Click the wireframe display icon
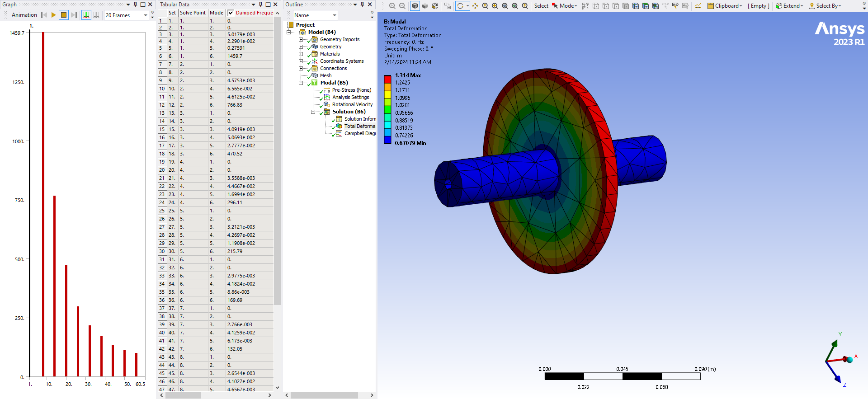The height and width of the screenshot is (399, 868). pyautogui.click(x=435, y=6)
